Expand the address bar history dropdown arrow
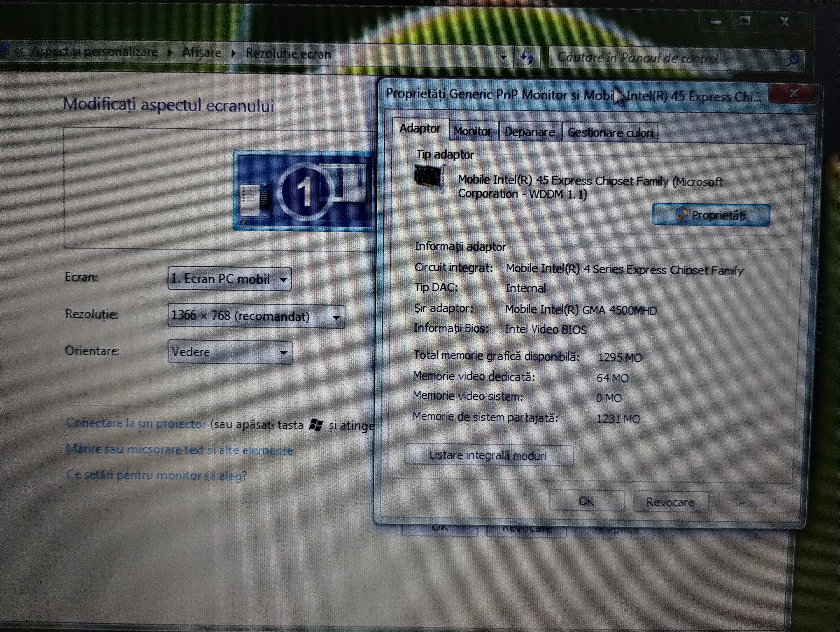This screenshot has height=632, width=840. 503,57
